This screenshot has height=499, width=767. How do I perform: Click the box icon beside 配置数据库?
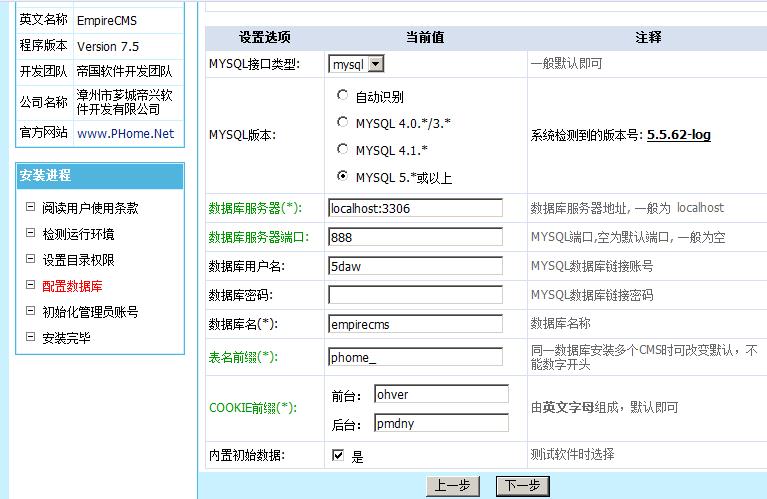(30, 285)
